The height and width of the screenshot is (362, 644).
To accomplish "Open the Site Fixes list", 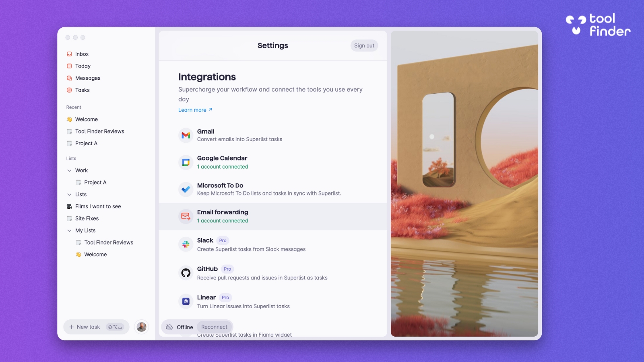I will (x=87, y=218).
